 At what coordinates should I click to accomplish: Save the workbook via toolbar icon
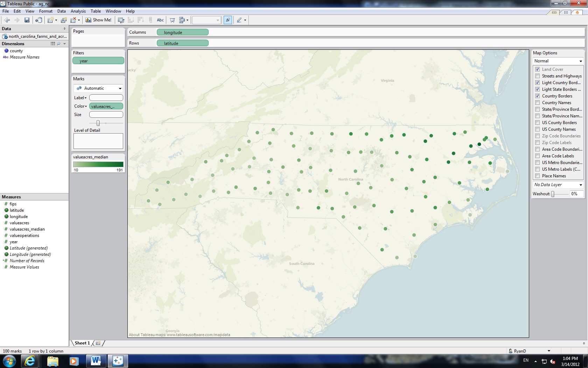pos(27,20)
